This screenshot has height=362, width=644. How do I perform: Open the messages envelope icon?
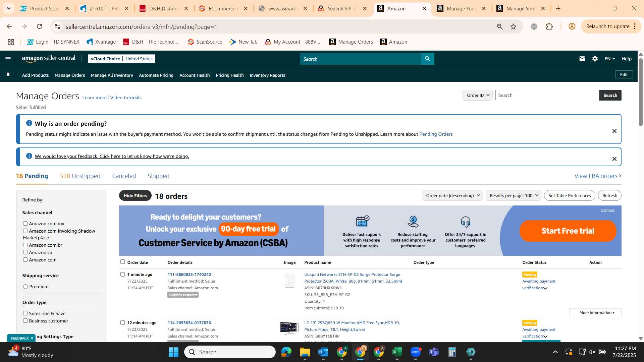(x=582, y=59)
